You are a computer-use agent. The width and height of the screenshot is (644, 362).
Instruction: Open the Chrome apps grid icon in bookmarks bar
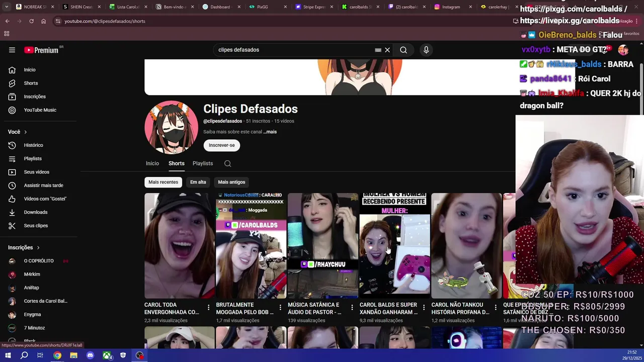[x=7, y=34]
